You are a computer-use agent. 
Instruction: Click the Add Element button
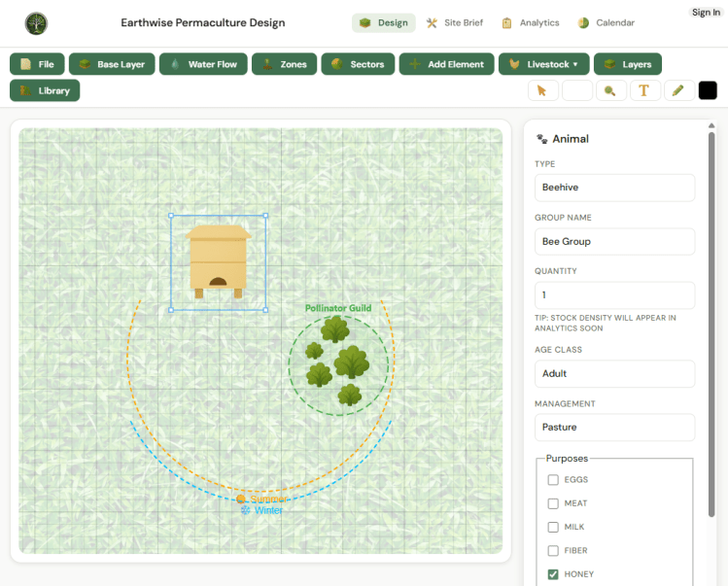[446, 64]
